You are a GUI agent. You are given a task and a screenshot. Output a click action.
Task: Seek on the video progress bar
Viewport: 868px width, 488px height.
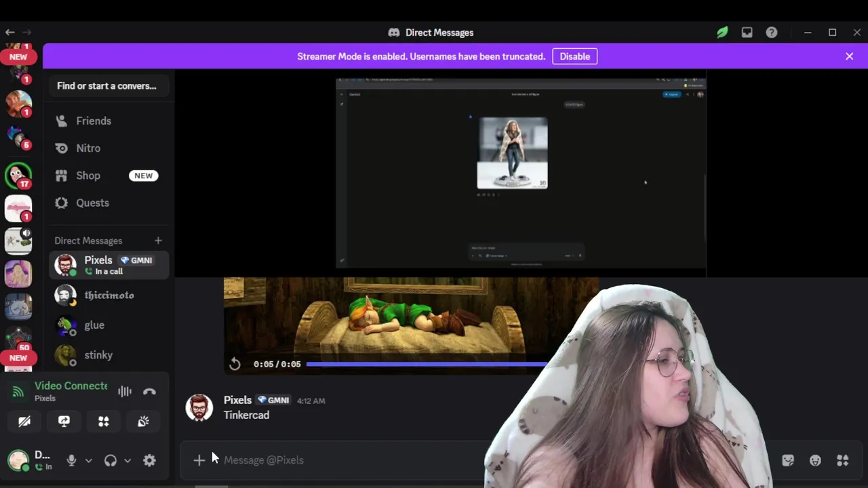tap(426, 364)
